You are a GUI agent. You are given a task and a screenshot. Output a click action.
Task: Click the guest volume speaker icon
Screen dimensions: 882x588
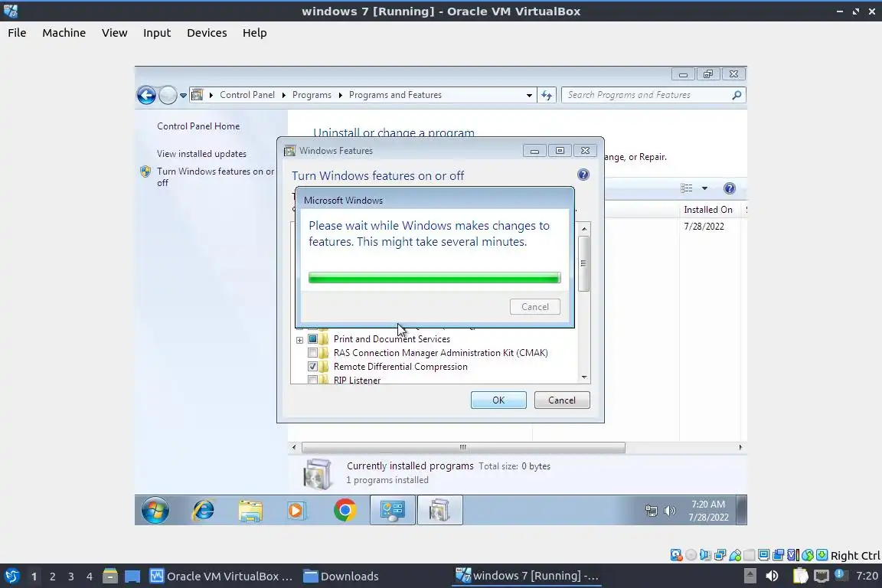[669, 511]
